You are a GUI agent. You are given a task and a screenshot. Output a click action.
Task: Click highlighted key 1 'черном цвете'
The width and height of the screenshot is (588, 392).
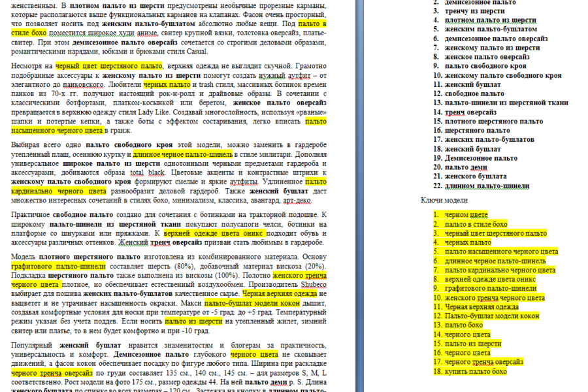(x=466, y=214)
